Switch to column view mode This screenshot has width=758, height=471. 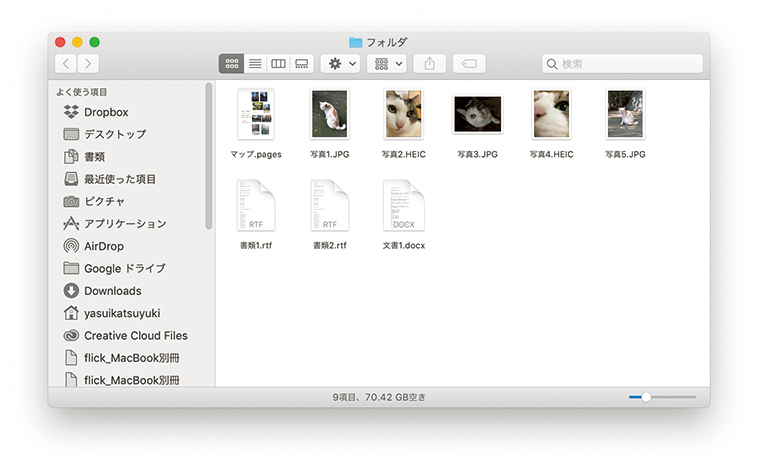pyautogui.click(x=278, y=63)
